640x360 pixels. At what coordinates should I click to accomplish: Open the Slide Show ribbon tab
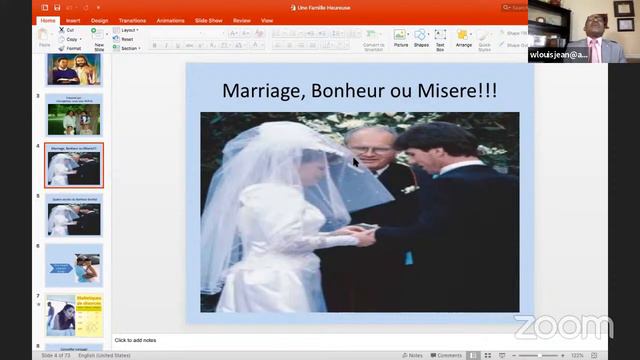(x=209, y=20)
